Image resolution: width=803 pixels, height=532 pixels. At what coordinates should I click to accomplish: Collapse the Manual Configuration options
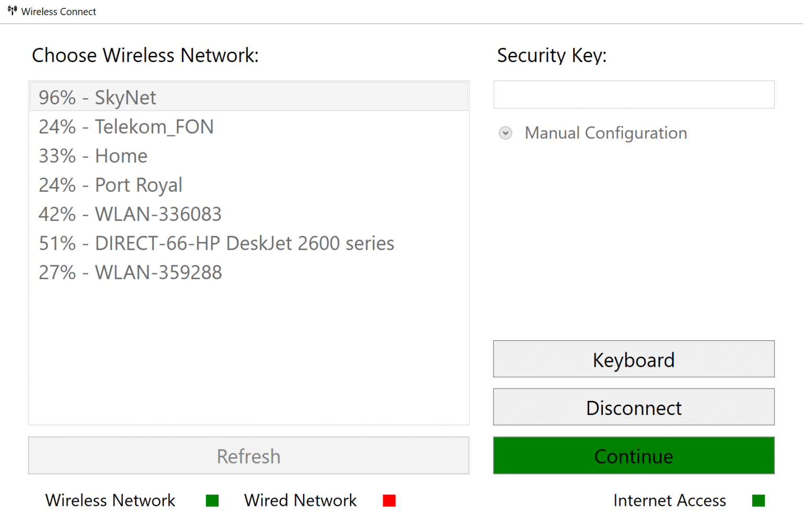point(592,133)
